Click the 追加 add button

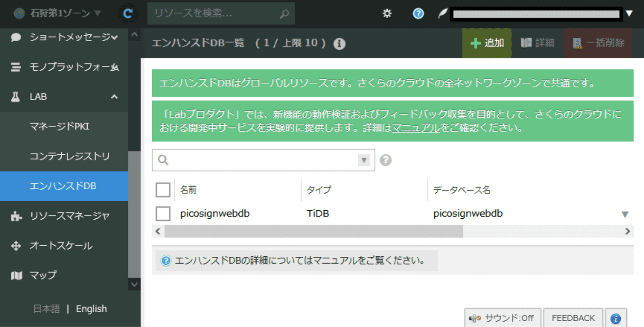click(x=487, y=43)
